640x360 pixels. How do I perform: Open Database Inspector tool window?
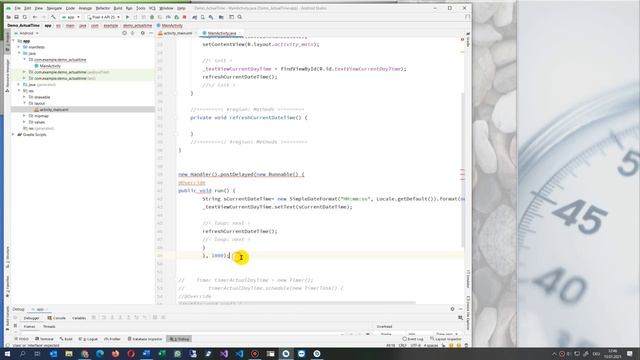[x=145, y=339]
